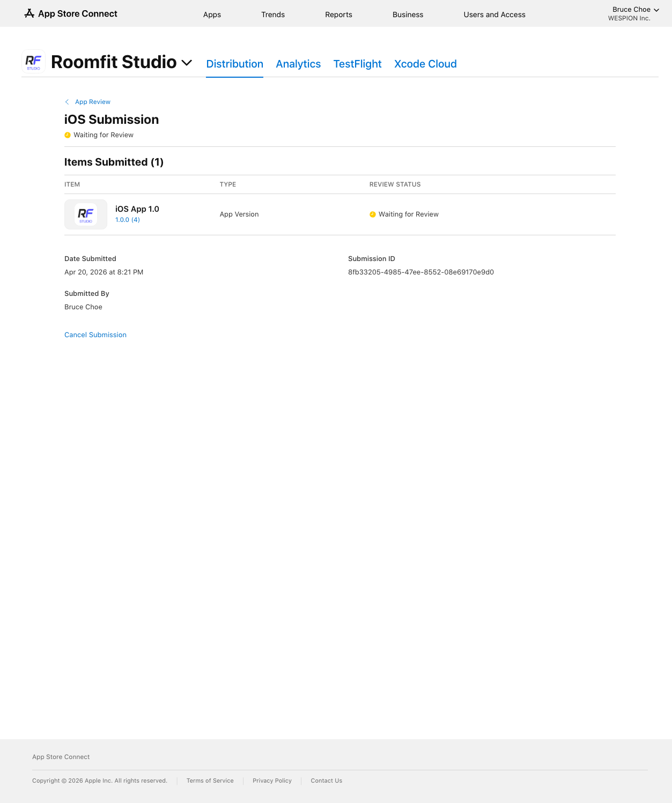This screenshot has height=803, width=672.
Task: Select the Distribution tab
Action: [234, 64]
